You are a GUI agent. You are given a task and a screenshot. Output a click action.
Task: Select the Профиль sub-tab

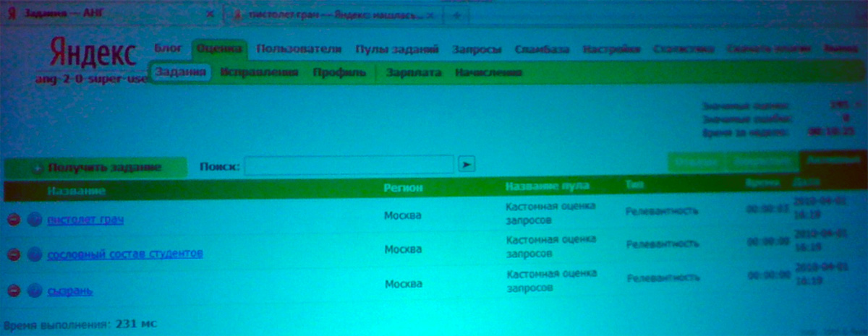coord(339,73)
